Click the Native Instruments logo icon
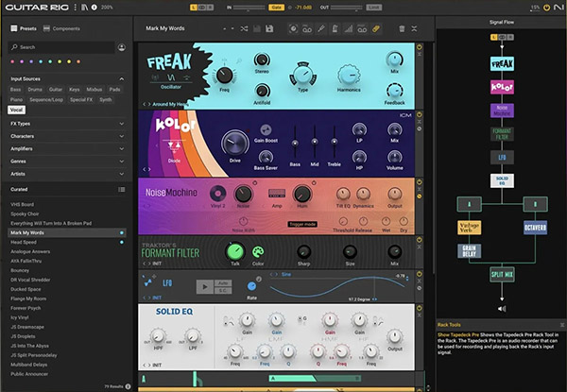Viewport: 567px width, 392px height. pos(558,7)
